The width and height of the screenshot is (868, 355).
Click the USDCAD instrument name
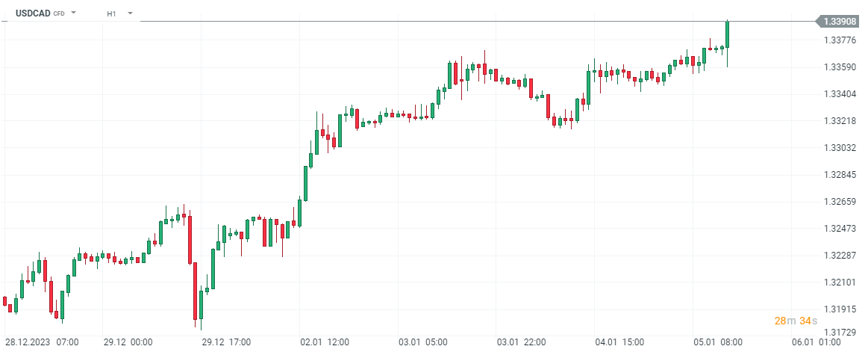[33, 13]
